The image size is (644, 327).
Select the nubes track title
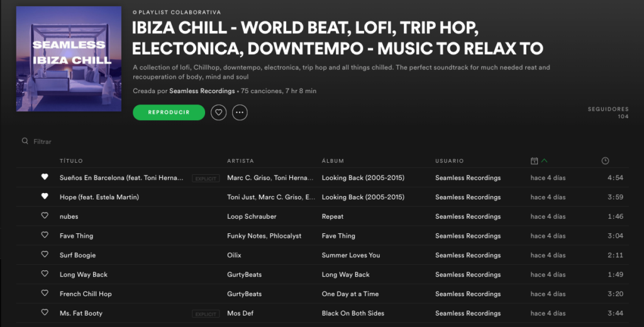[x=69, y=216]
